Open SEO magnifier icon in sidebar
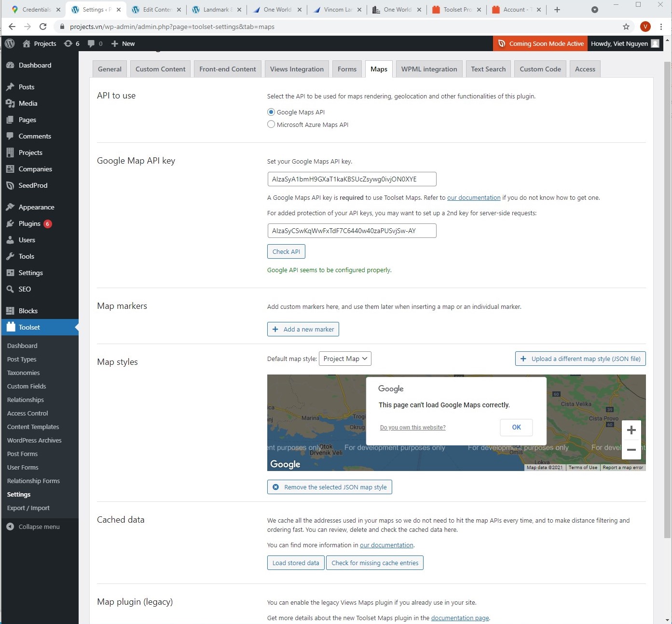 tap(10, 289)
